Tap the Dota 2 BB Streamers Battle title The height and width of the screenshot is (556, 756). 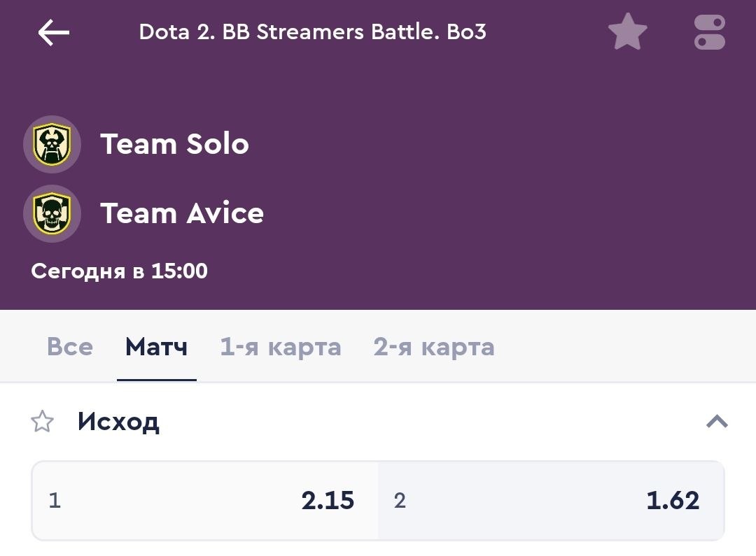tap(312, 31)
